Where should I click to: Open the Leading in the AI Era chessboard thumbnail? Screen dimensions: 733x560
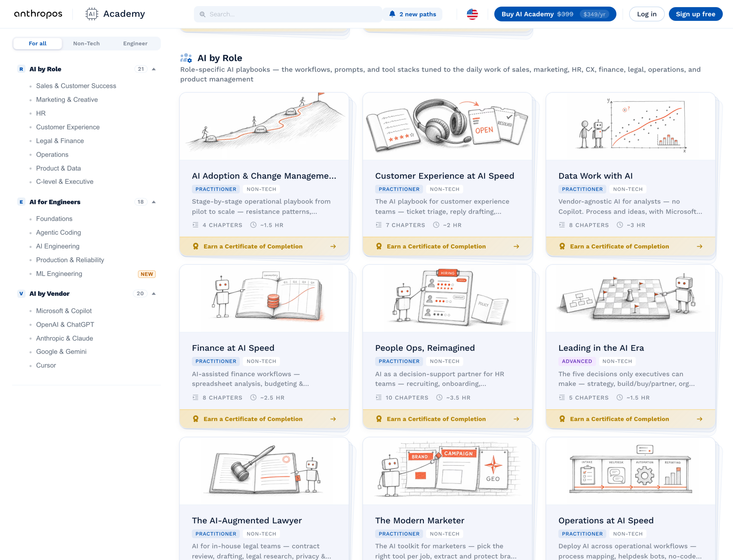630,298
